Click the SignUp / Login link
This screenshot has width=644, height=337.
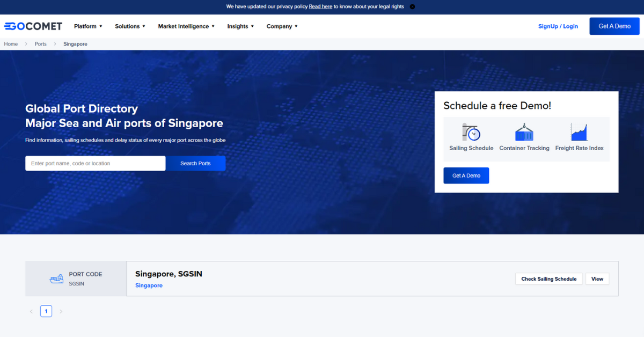pyautogui.click(x=558, y=26)
